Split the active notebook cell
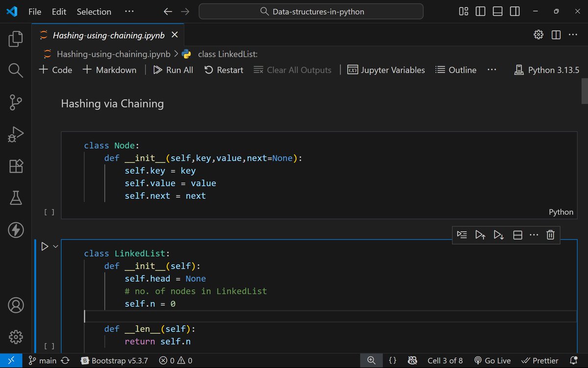588x368 pixels. (x=517, y=235)
